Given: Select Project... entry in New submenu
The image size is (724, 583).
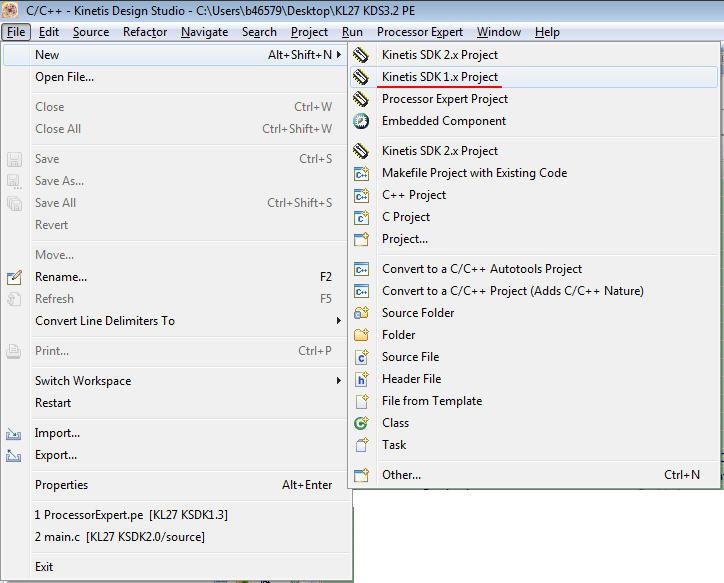Looking at the screenshot, I should click(x=534, y=239).
